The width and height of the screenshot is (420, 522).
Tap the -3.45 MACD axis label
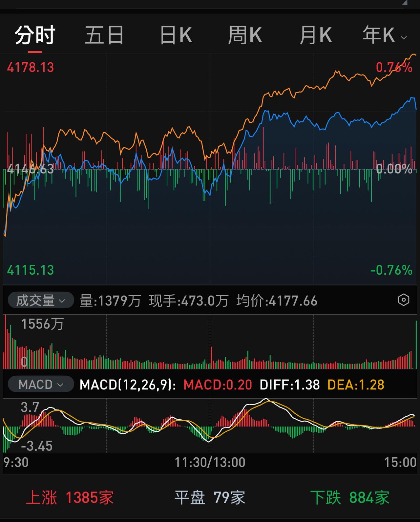(36, 446)
